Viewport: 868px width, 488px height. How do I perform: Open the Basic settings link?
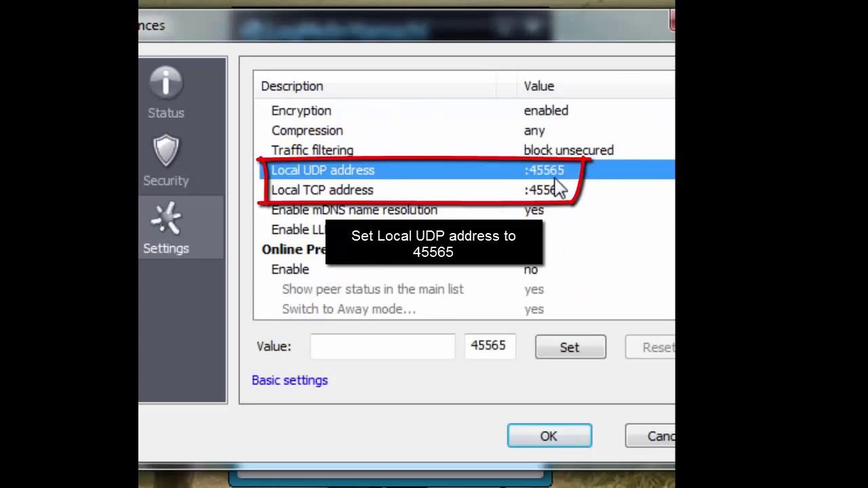point(290,380)
